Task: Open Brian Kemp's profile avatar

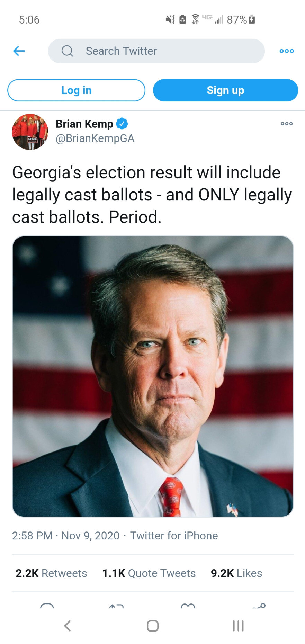Action: (30, 132)
